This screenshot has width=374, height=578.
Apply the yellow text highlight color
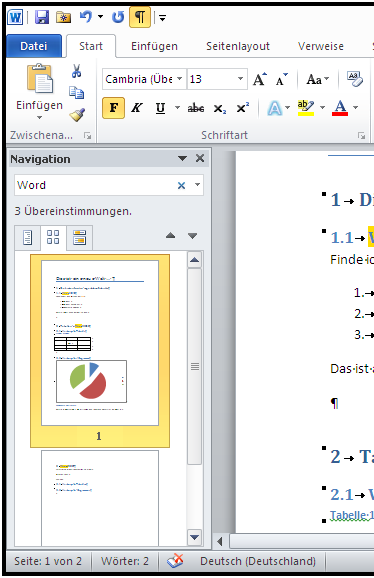[x=306, y=108]
